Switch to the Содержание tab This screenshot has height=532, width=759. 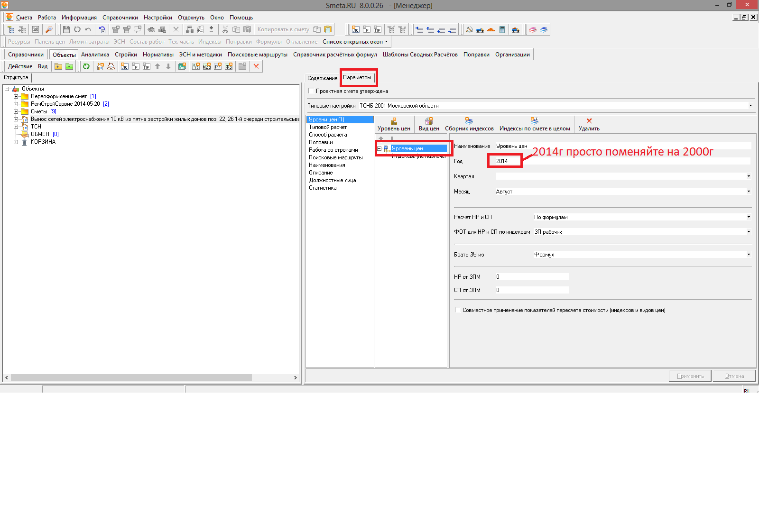click(322, 78)
